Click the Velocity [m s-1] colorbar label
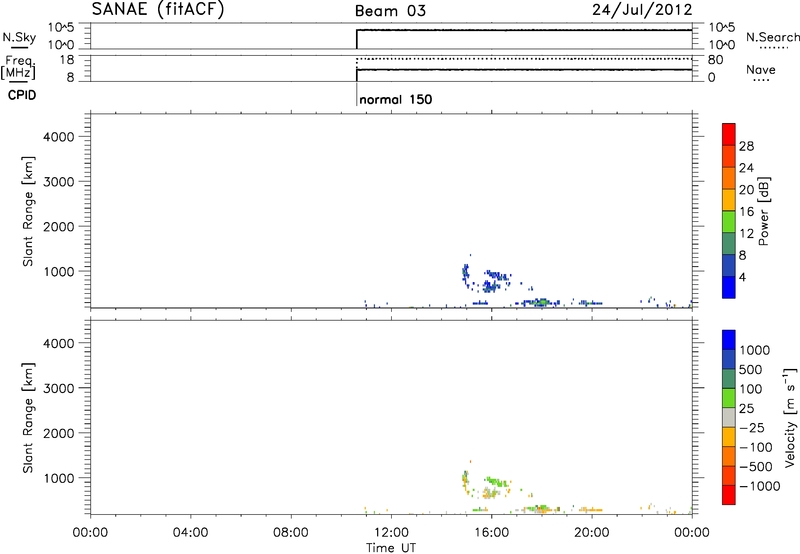Viewport: 800px width, 554px height. click(790, 418)
